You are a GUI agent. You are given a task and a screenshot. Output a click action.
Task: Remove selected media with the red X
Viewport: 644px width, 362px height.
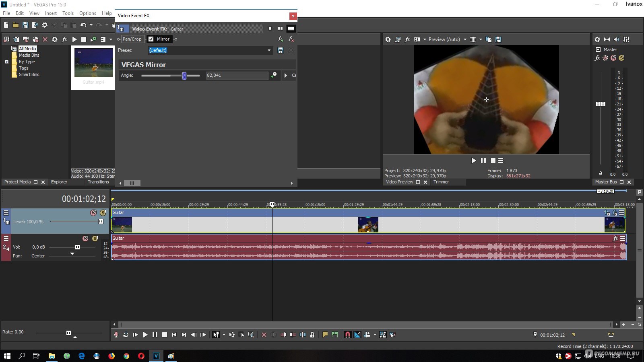pyautogui.click(x=45, y=39)
